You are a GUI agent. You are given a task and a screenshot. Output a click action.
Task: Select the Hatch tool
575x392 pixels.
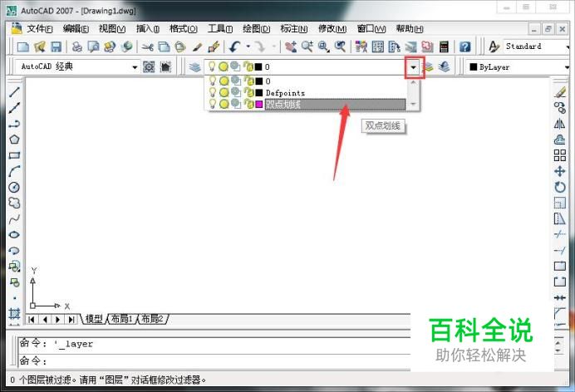coord(14,313)
